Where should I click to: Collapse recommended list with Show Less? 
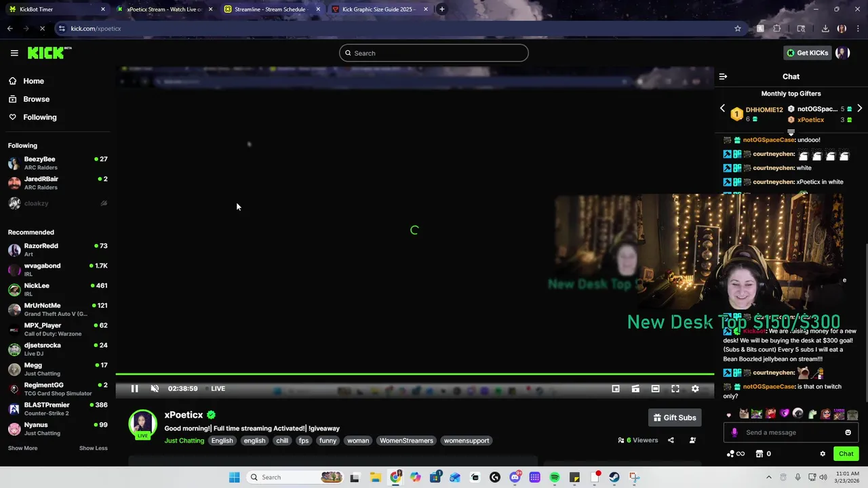[x=93, y=448]
